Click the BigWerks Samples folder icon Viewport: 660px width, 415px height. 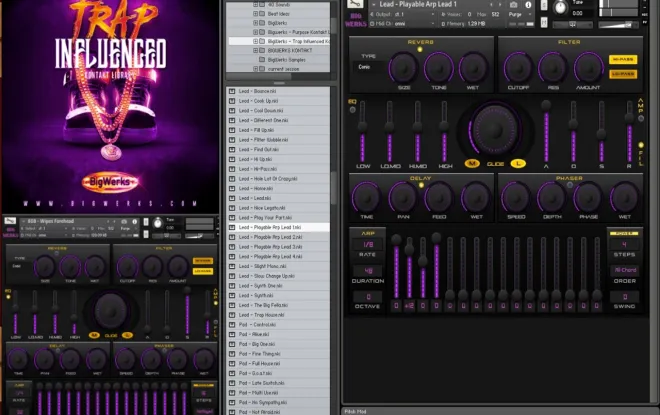pos(262,60)
